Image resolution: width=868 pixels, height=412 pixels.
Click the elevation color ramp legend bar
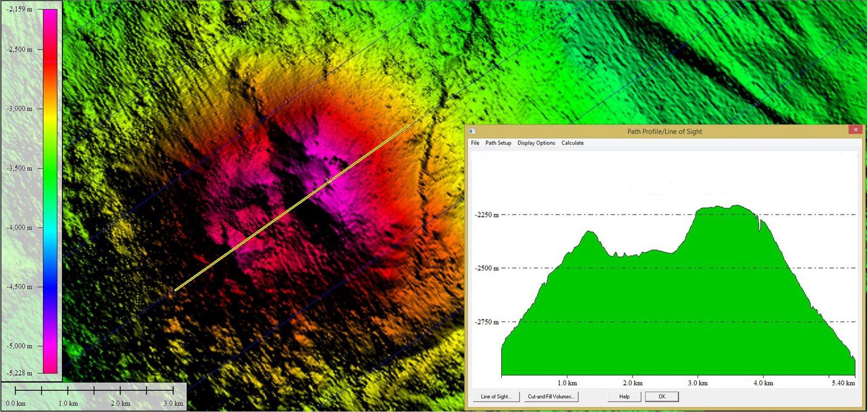[x=50, y=191]
